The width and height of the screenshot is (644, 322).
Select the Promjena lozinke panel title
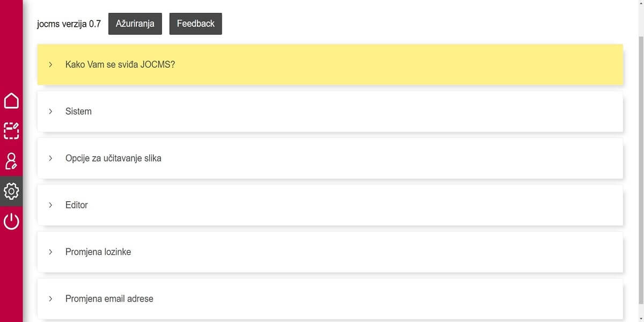[98, 252]
